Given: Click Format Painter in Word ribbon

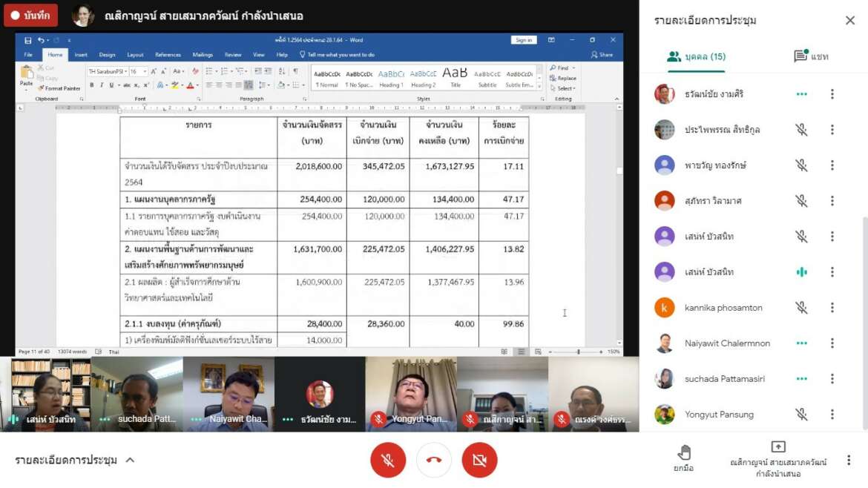Looking at the screenshot, I should point(59,88).
